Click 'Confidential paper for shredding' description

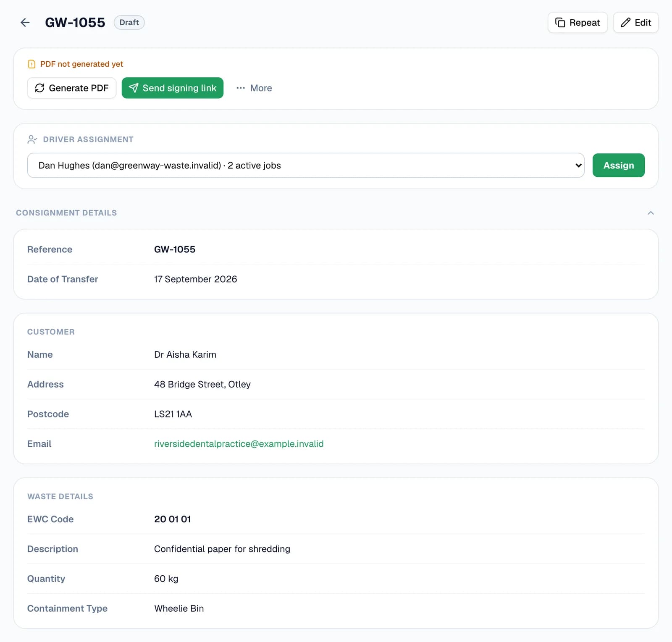tap(222, 549)
